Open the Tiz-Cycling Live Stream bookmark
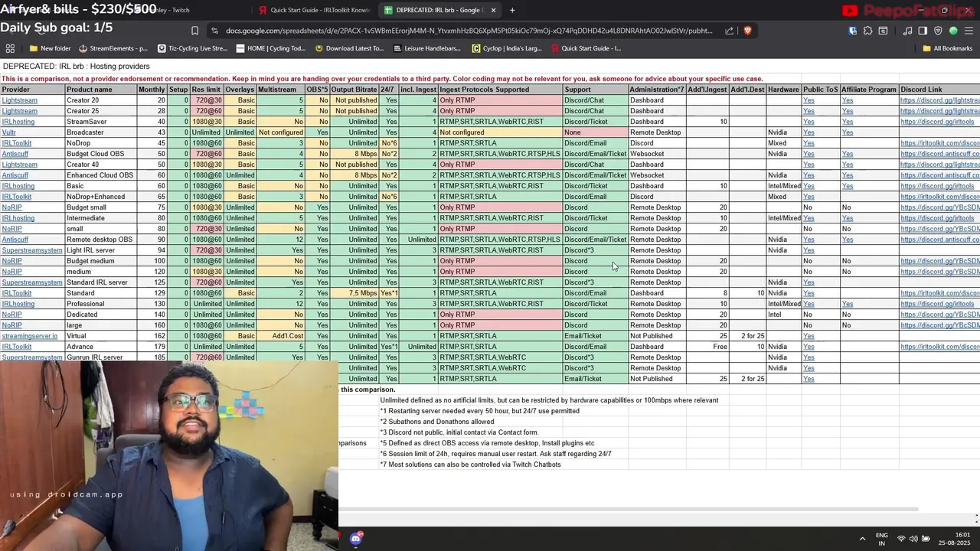Screen dimensions: 980x551 point(192,48)
